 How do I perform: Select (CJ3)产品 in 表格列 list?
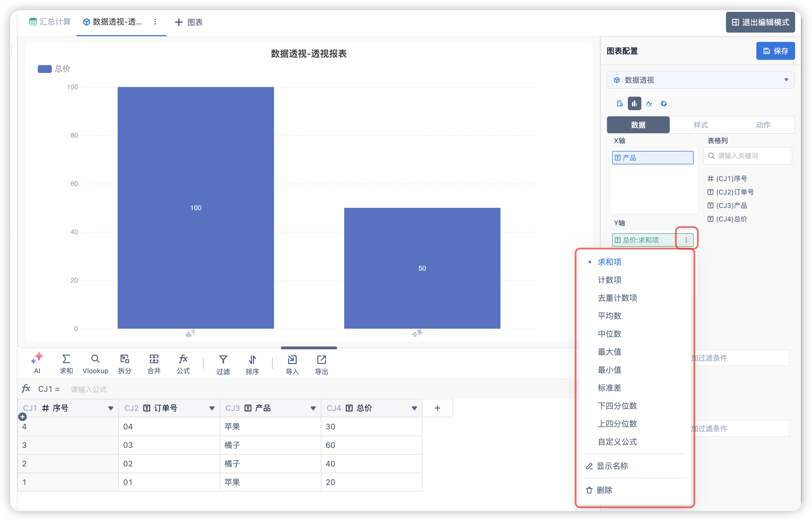click(727, 205)
